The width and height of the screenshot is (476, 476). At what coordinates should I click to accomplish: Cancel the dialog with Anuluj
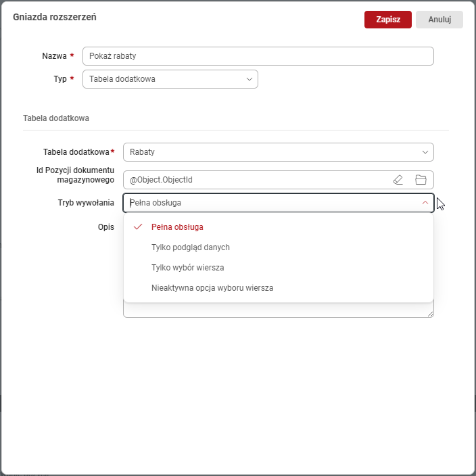point(439,20)
